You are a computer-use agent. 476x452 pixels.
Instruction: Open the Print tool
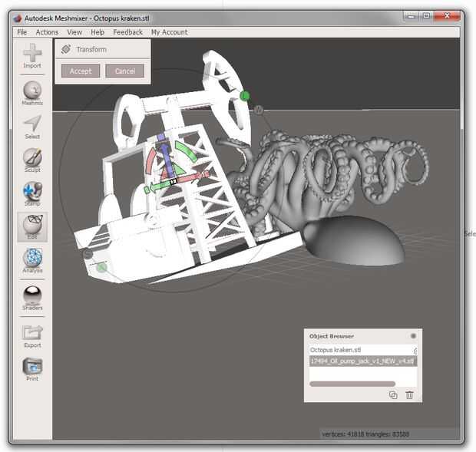click(x=32, y=369)
